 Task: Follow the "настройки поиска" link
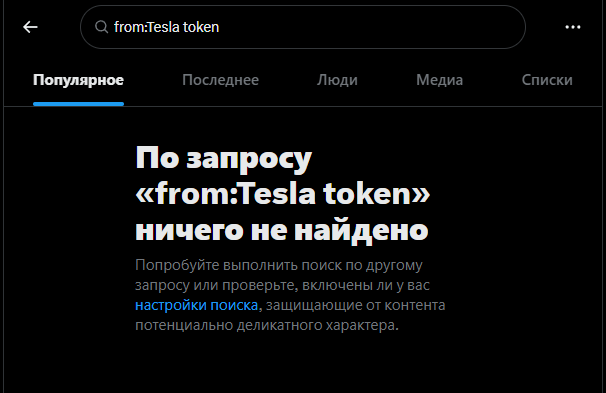(196, 305)
